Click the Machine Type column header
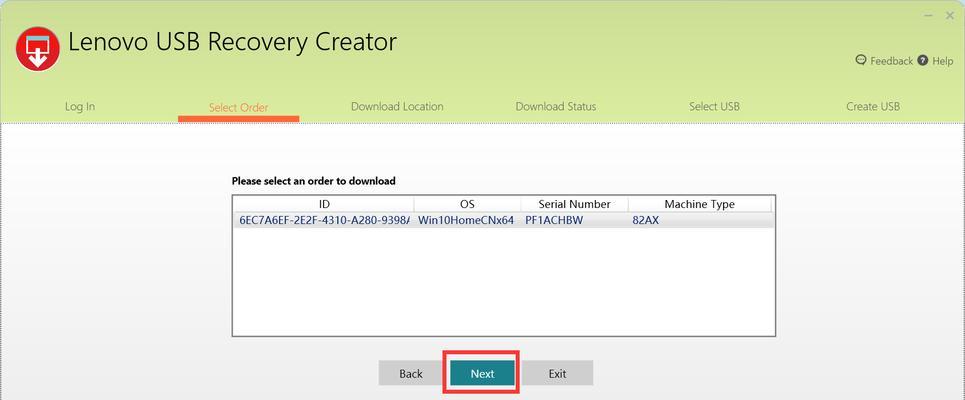This screenshot has width=965, height=400. pyautogui.click(x=699, y=204)
